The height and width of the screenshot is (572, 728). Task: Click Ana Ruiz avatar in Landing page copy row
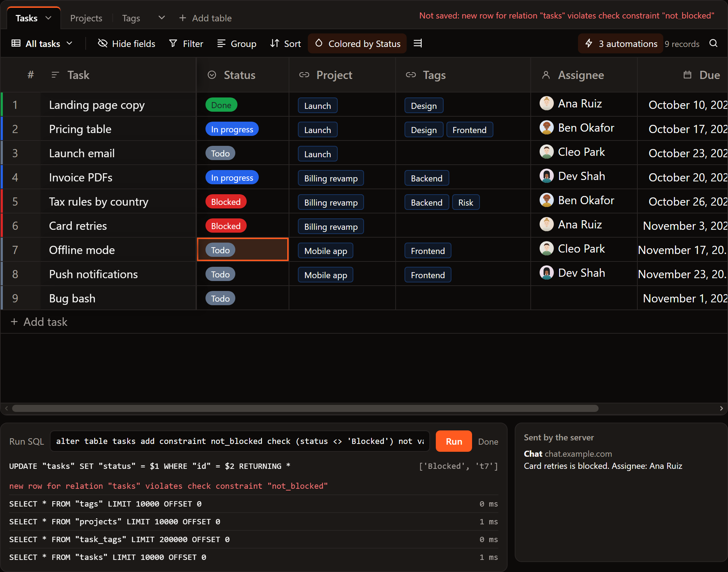tap(546, 104)
